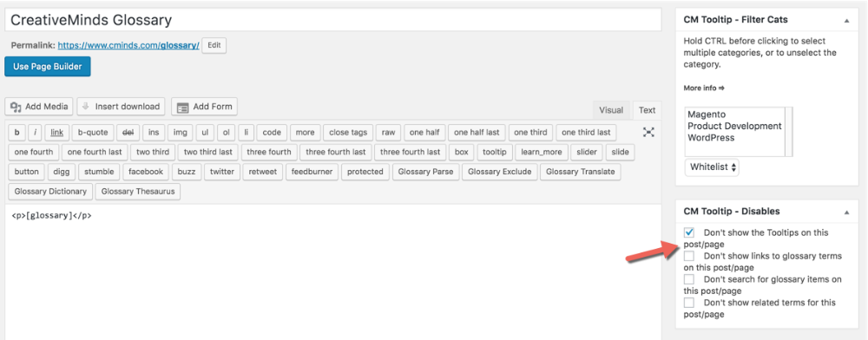This screenshot has width=868, height=340.
Task: Click the two third last button
Action: pos(207,152)
